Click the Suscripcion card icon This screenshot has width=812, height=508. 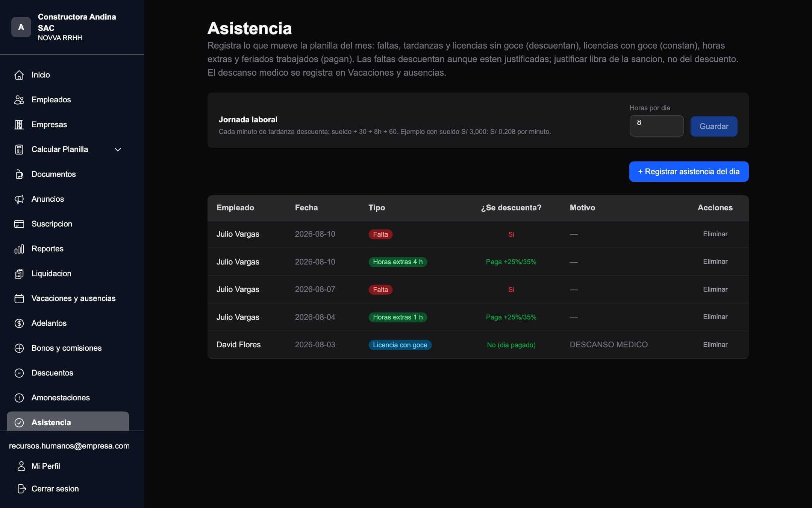(x=19, y=224)
